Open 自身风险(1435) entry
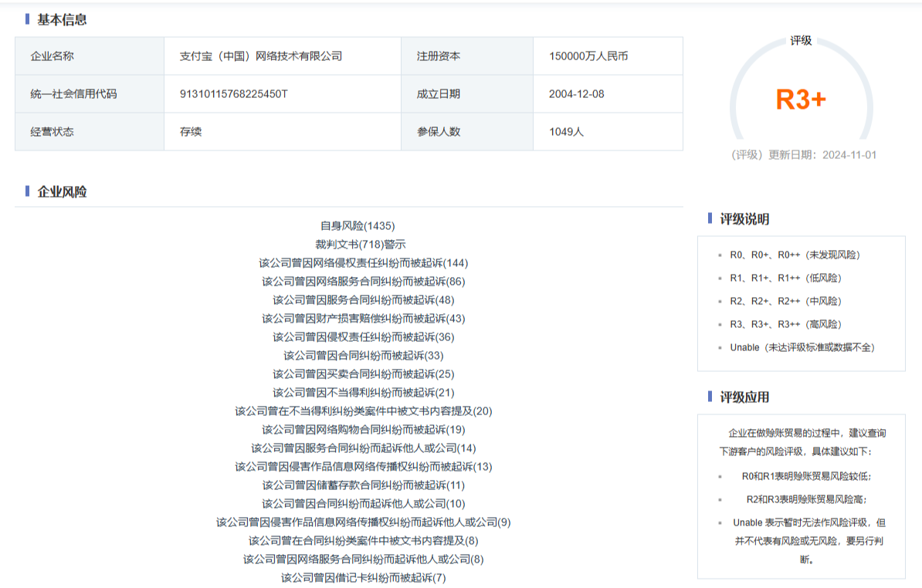Screen dimensions: 922x588 (358, 225)
